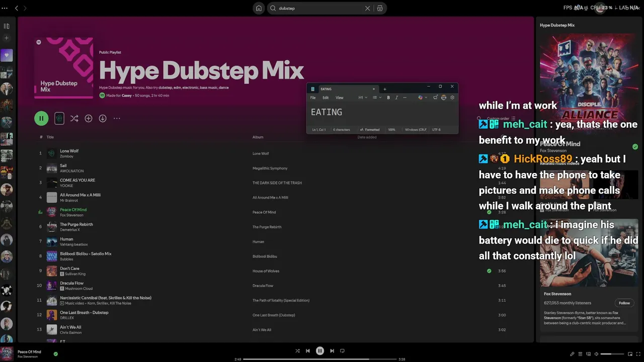The height and width of the screenshot is (362, 644).
Task: Expand Your Library sidebar icon
Action: tap(7, 26)
